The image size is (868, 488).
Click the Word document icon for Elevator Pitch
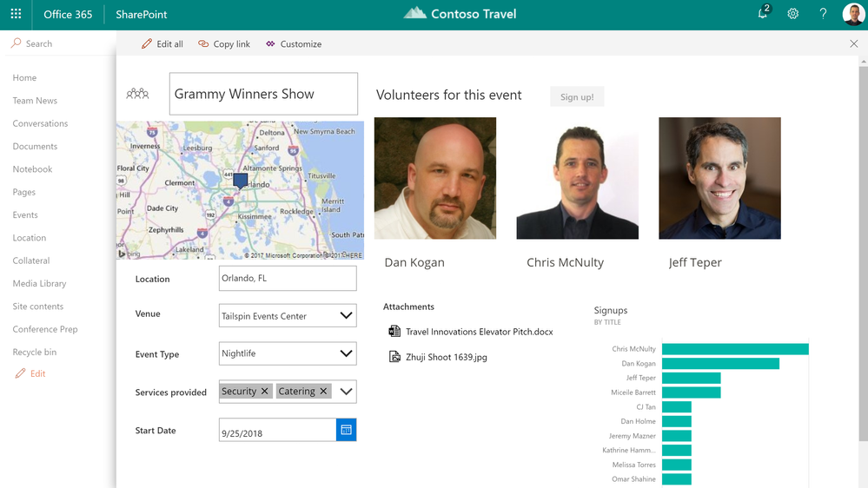[394, 332]
